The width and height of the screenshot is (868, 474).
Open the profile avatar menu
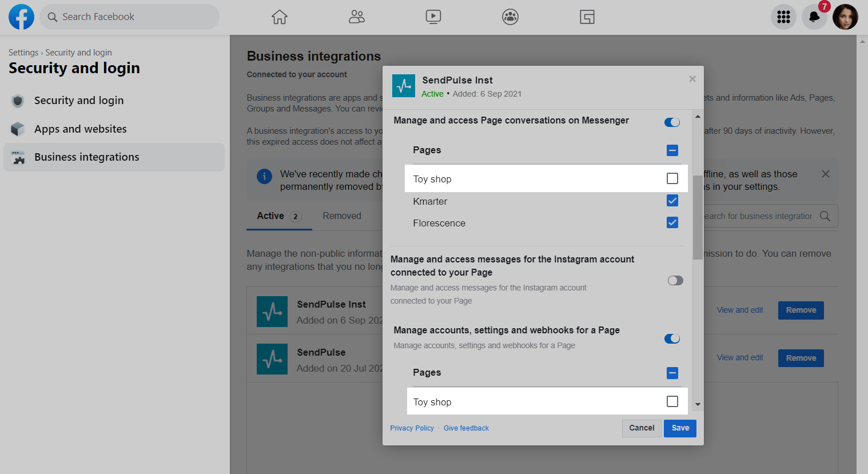coord(845,17)
